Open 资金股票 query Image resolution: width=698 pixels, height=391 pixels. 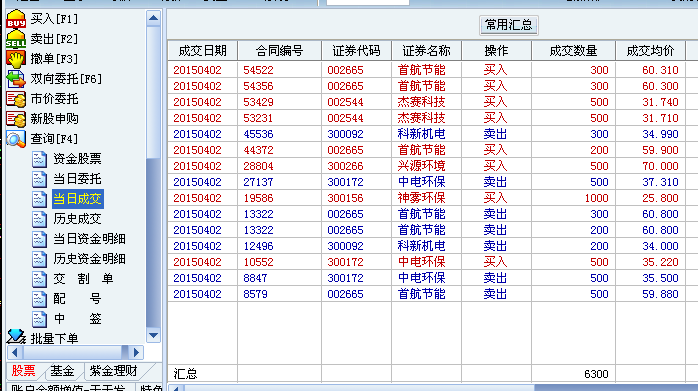click(77, 159)
